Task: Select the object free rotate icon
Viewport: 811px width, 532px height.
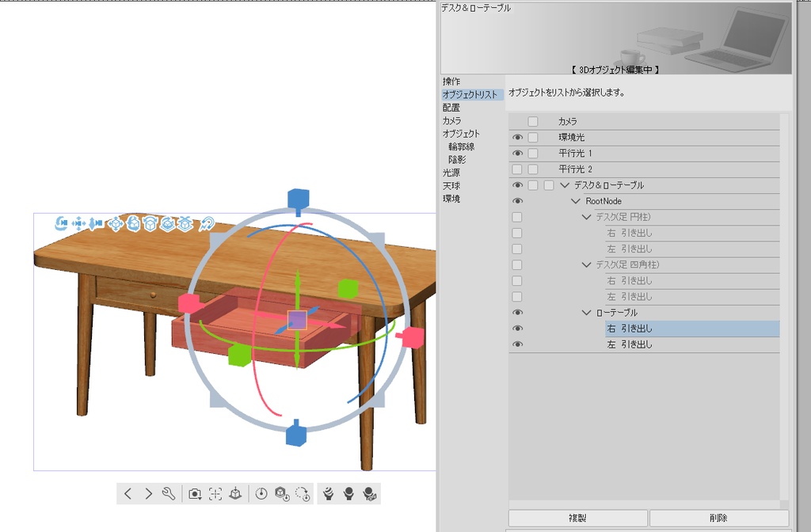Action: coord(133,223)
